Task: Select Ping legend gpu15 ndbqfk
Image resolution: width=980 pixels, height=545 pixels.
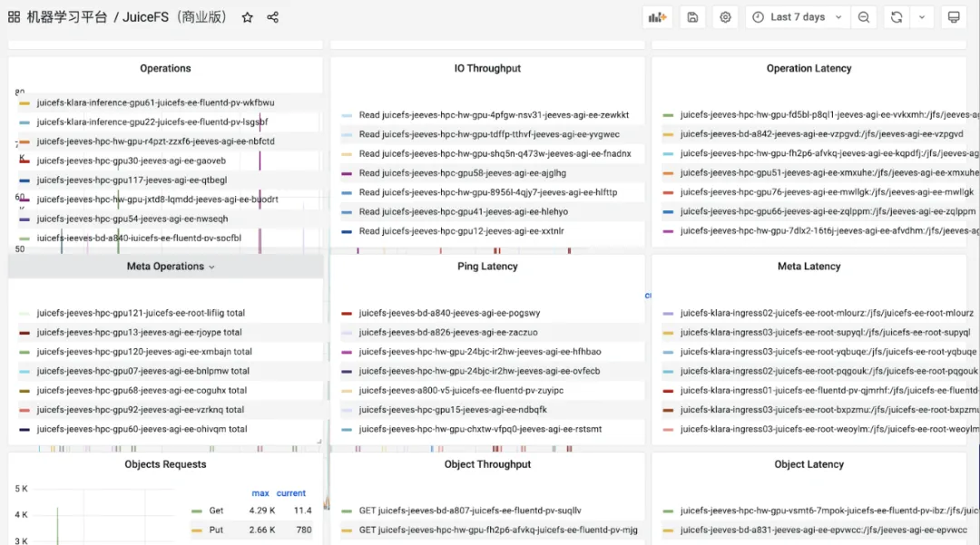Action: [453, 410]
